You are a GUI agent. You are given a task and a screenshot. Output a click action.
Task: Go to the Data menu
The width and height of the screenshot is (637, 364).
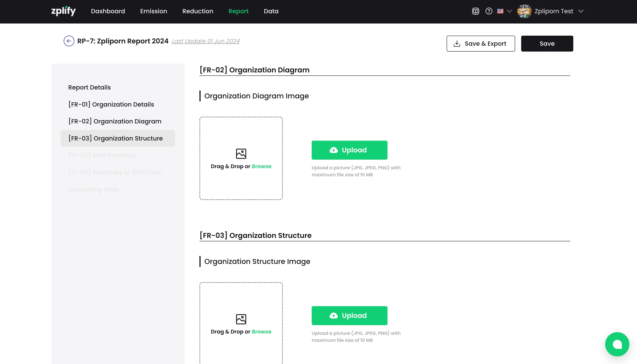tap(271, 11)
